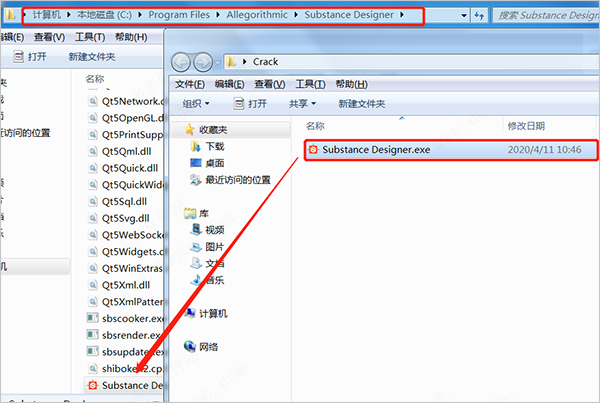Open the Desktop icon in sidebar
600x403 pixels.
(x=196, y=163)
